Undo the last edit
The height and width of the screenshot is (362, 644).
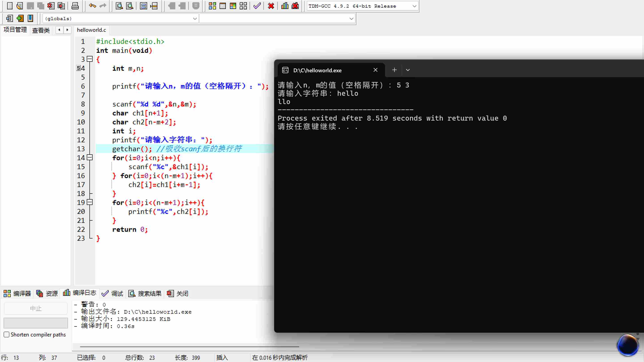tap(93, 6)
